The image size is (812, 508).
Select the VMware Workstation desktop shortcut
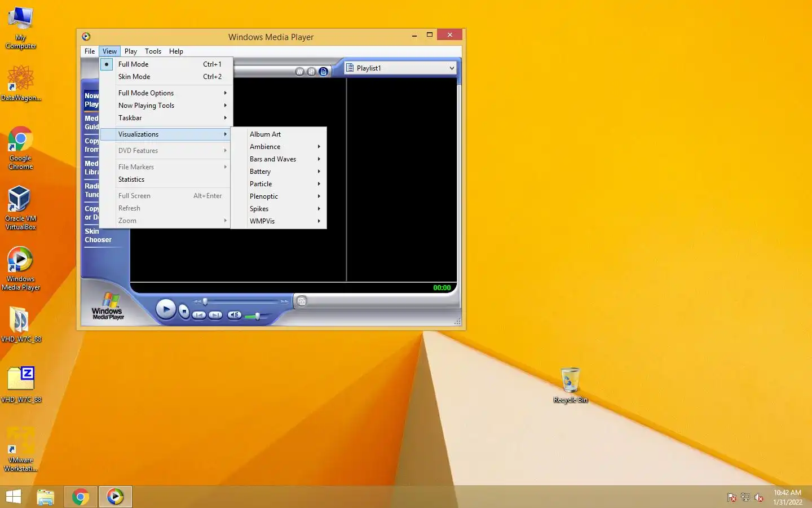coord(21,449)
